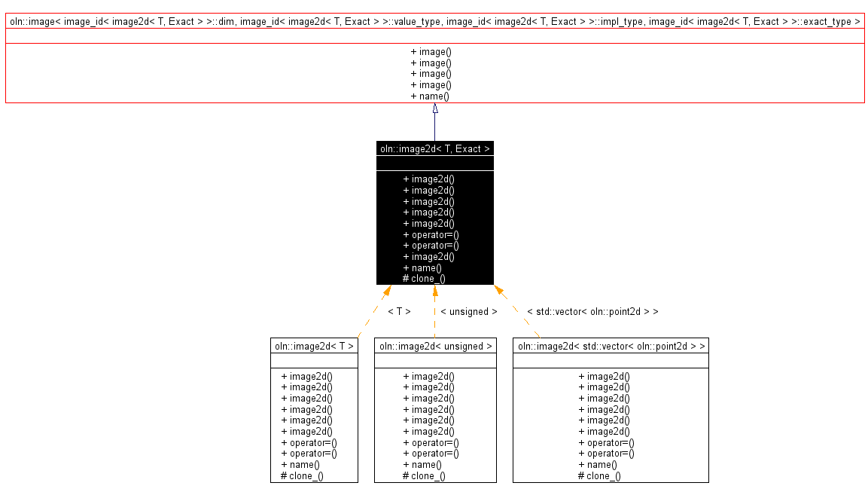Click the '< unsigned >' edge label
The width and height of the screenshot is (868, 495).
(469, 311)
